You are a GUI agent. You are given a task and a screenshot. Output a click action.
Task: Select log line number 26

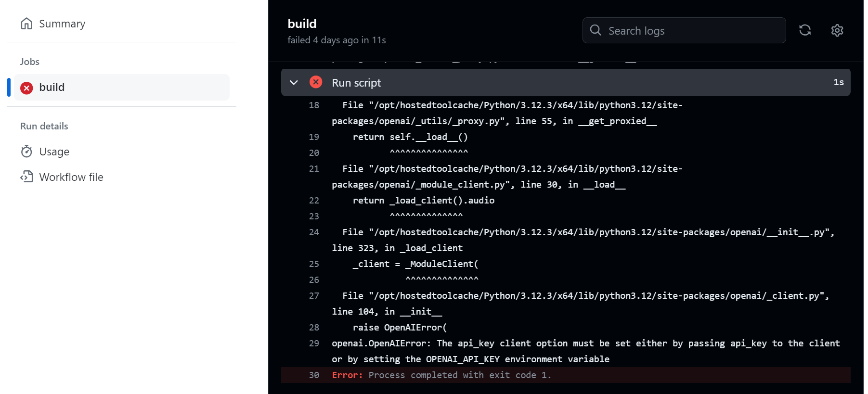coord(314,280)
